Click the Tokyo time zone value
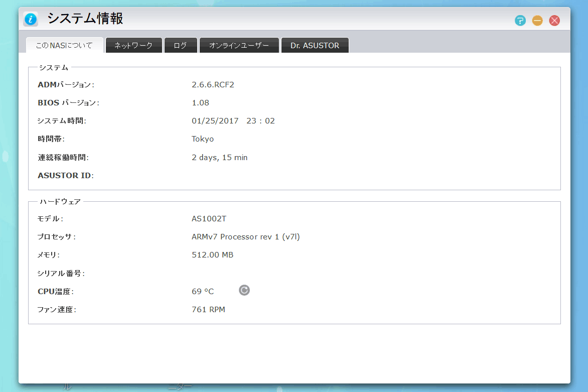Screen dimensions: 588x392 click(x=203, y=139)
